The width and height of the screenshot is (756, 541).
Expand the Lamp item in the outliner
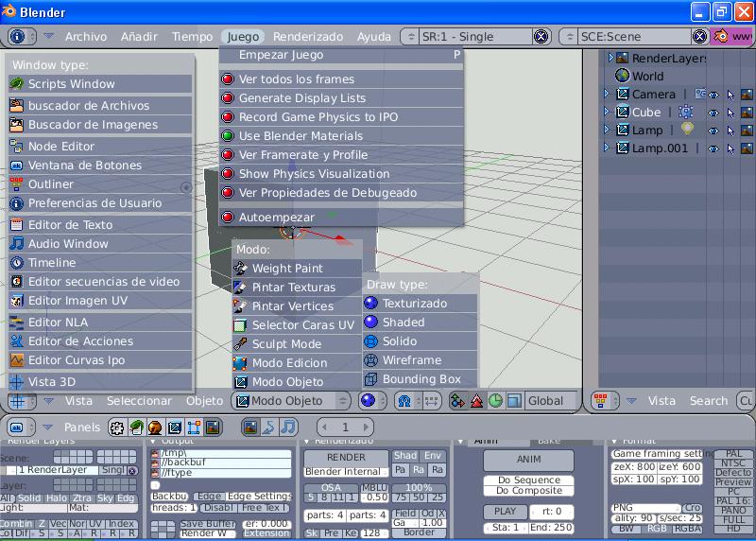pos(607,130)
